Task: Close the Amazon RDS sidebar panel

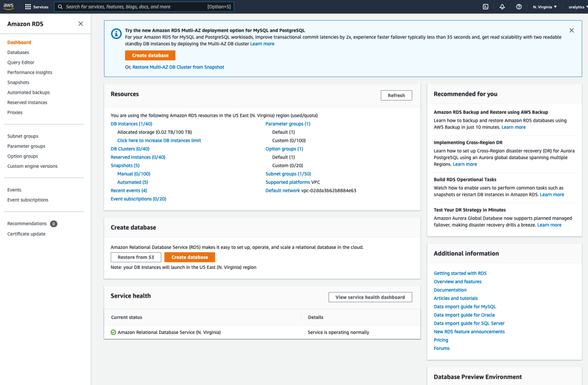Action: click(x=80, y=24)
